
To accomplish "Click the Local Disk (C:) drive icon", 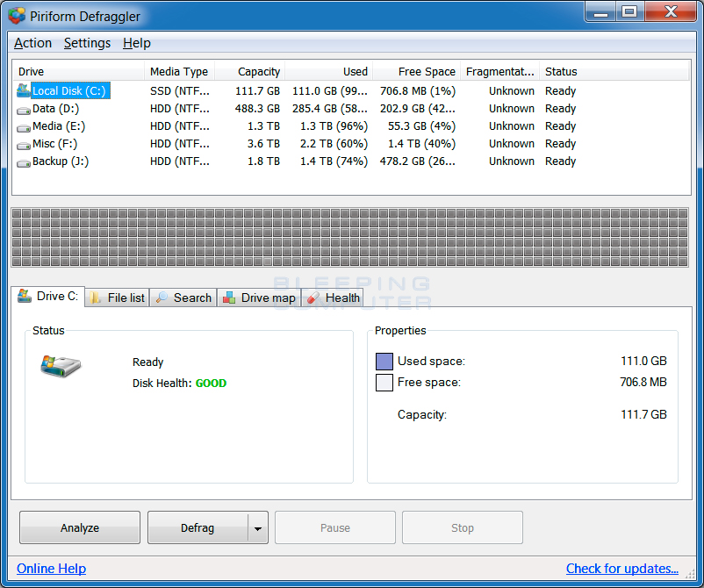I will [x=24, y=90].
